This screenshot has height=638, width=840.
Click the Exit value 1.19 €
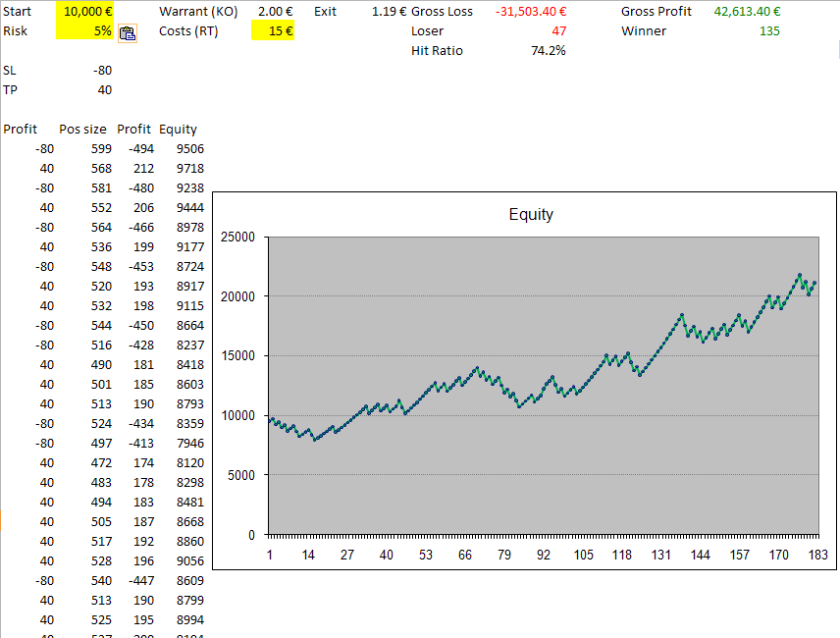click(x=389, y=12)
